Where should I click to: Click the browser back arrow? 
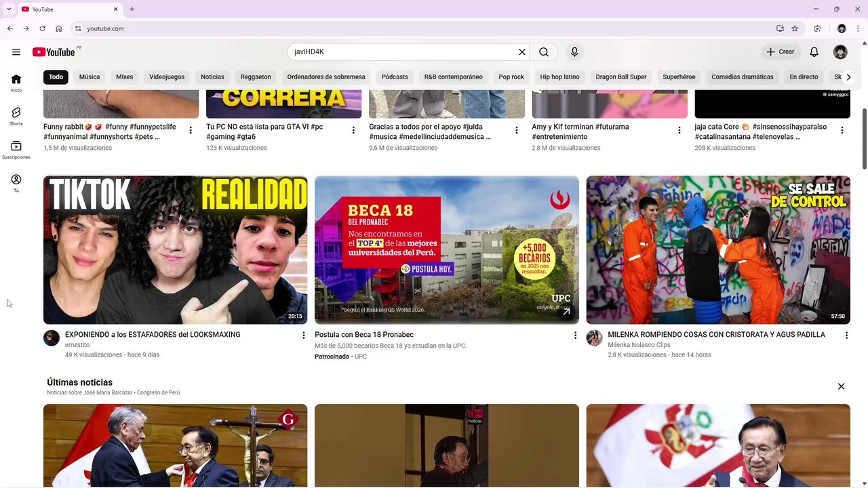(9, 28)
